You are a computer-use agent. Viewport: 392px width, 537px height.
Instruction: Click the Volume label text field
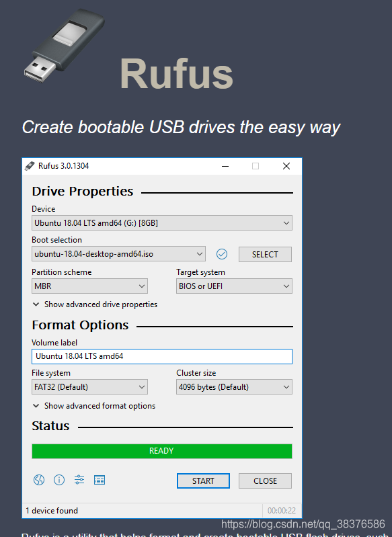pos(162,356)
